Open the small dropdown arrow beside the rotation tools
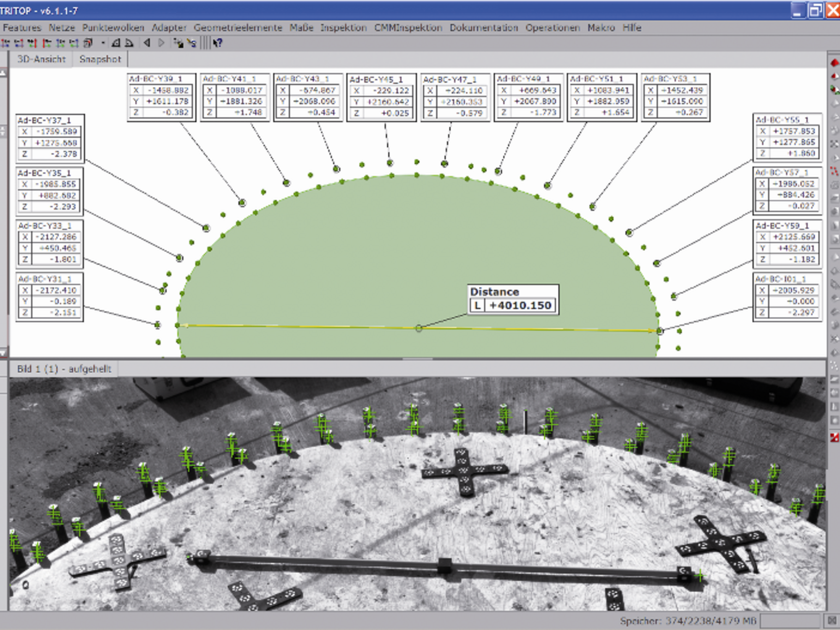 [103, 42]
